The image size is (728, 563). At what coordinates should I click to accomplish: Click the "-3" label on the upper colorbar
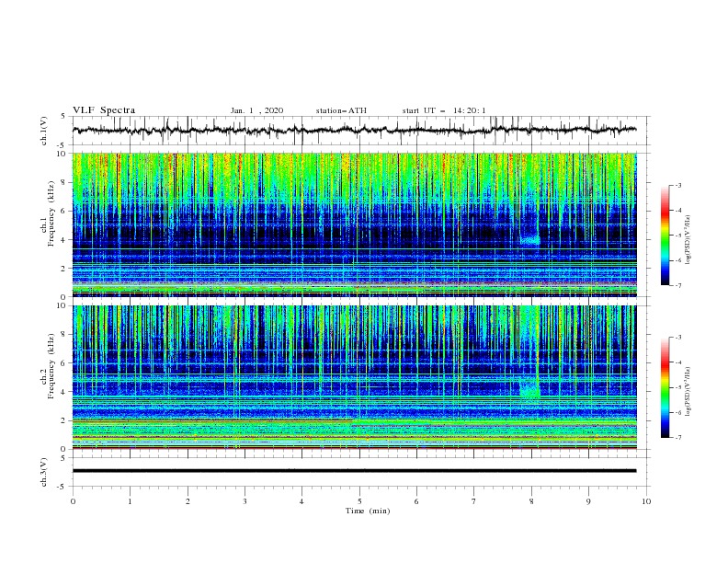click(678, 185)
